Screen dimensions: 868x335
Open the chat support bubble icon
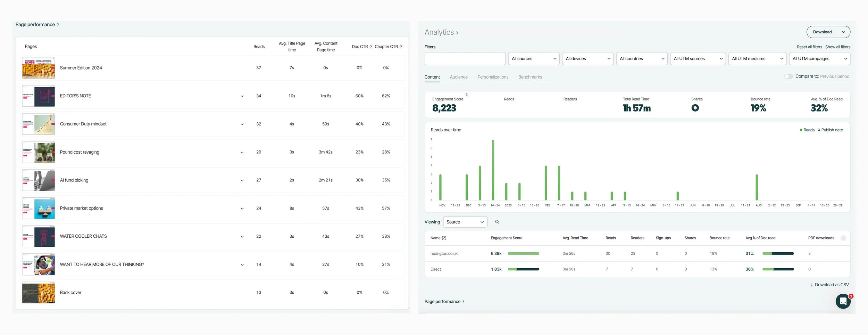point(843,301)
